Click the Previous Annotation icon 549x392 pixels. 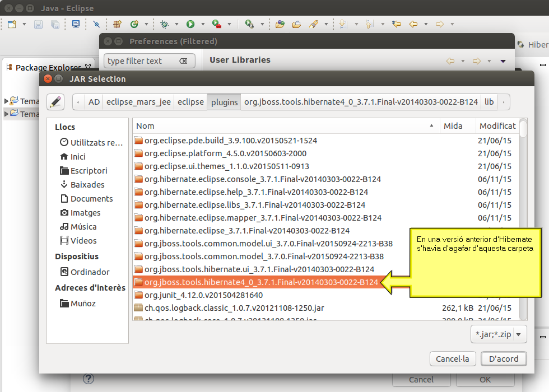pyautogui.click(x=370, y=24)
